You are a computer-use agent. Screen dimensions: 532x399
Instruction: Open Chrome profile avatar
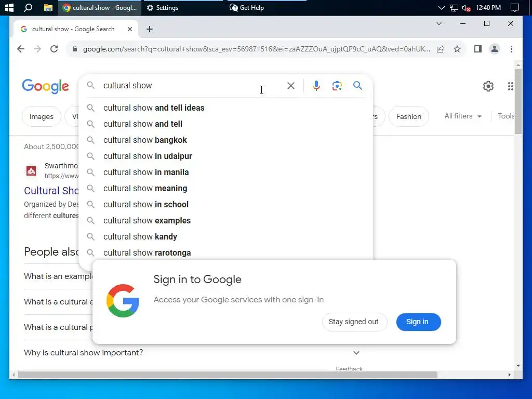pos(495,49)
